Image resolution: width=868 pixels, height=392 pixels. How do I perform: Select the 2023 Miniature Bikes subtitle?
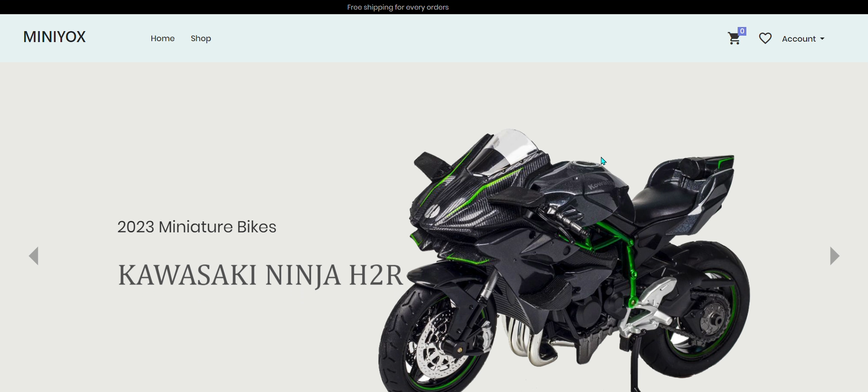pos(197,227)
